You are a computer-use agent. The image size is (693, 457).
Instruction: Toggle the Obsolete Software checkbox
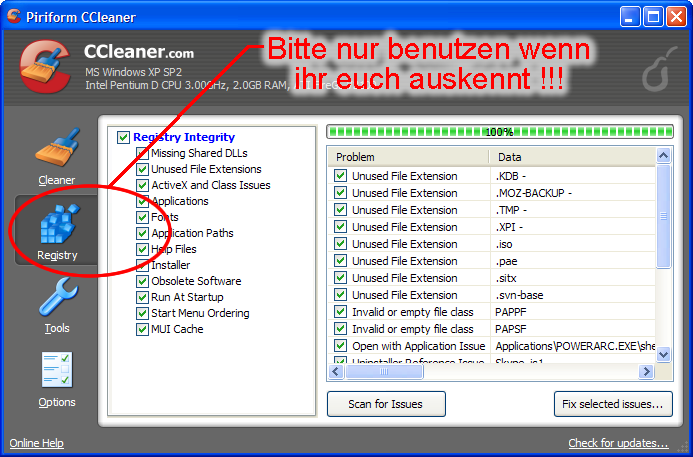[x=142, y=282]
